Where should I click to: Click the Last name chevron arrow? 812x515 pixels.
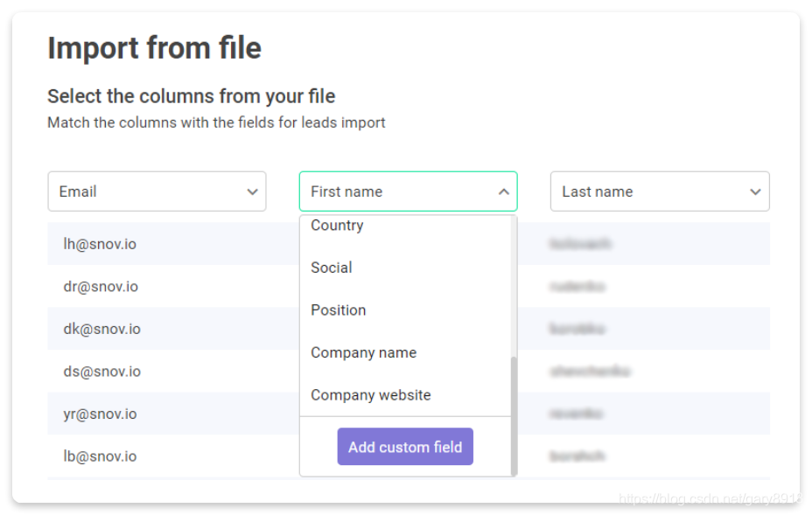755,192
